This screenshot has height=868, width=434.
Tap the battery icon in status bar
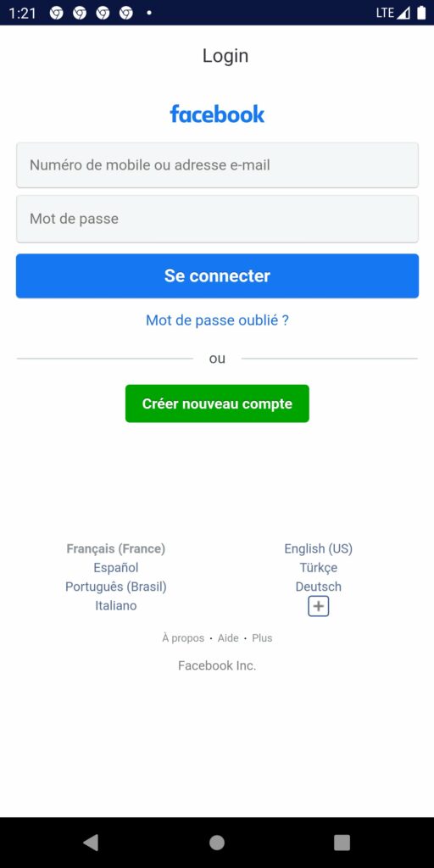(422, 13)
